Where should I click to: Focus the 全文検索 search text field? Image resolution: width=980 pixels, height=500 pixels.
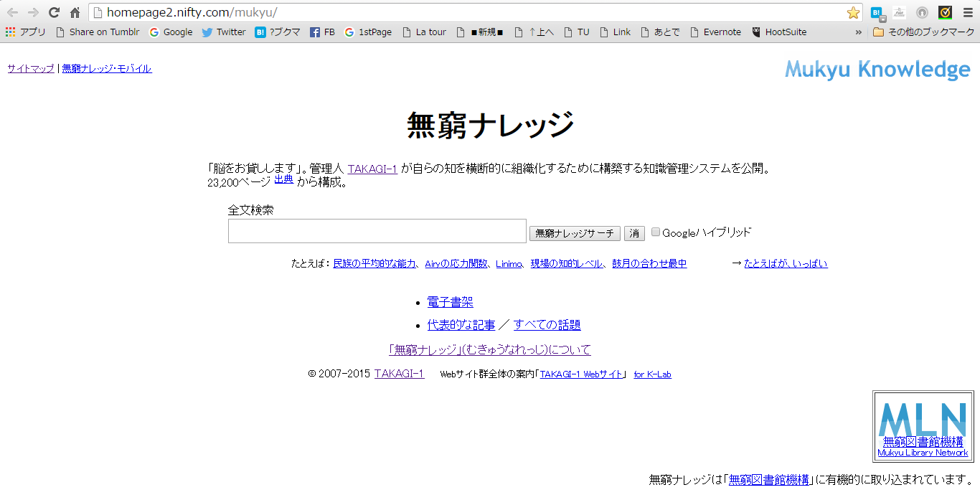[377, 231]
